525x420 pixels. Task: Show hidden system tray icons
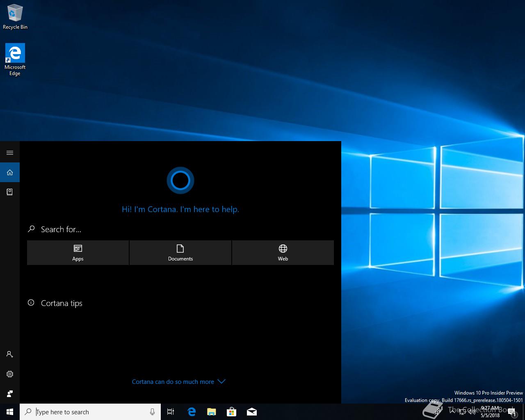[452, 412]
